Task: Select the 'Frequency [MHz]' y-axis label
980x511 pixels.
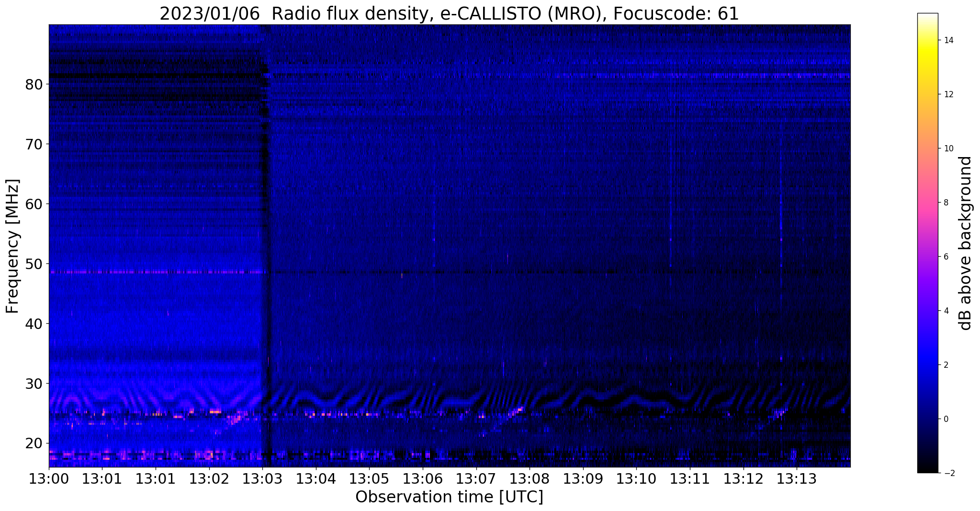Action: 12,246
